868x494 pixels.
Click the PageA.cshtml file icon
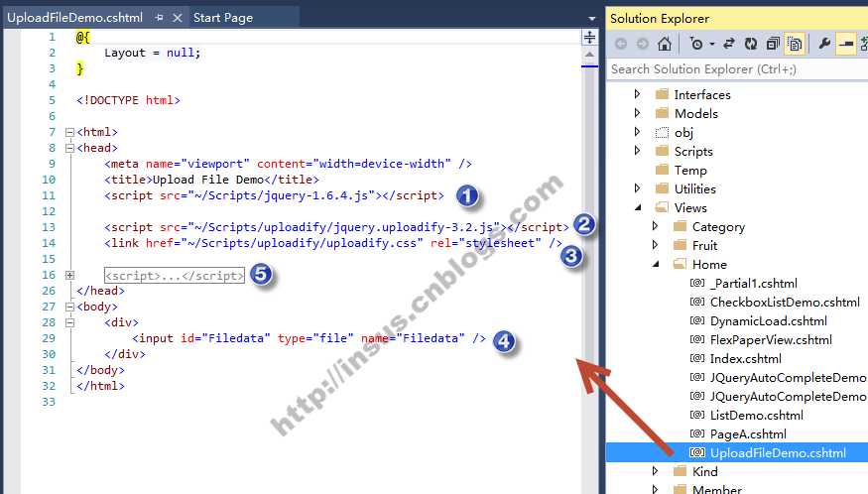click(x=697, y=433)
